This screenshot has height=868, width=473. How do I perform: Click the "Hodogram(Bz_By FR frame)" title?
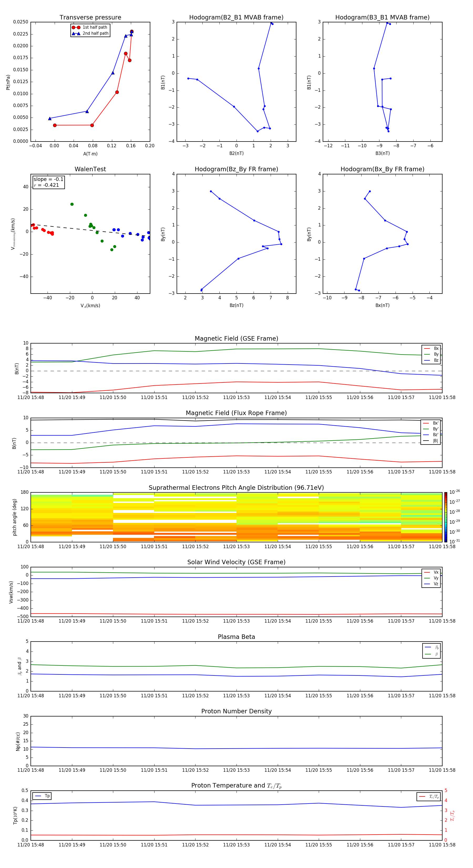tap(236, 169)
